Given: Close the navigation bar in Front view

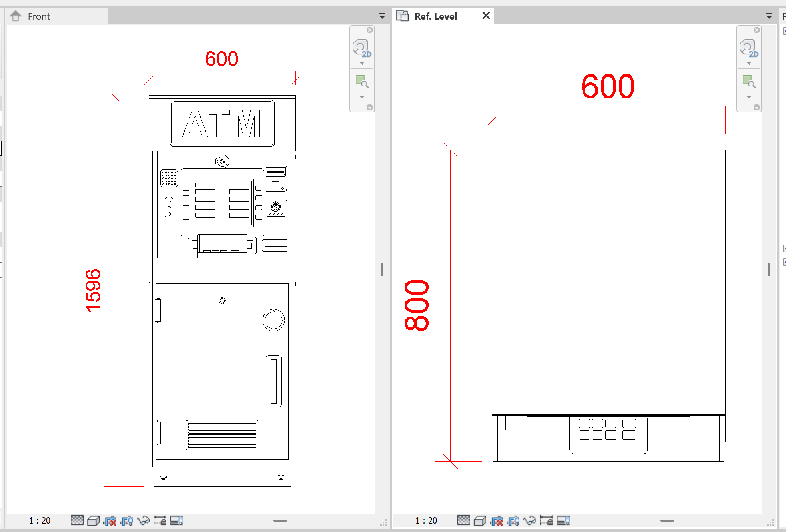Looking at the screenshot, I should coord(370,30).
